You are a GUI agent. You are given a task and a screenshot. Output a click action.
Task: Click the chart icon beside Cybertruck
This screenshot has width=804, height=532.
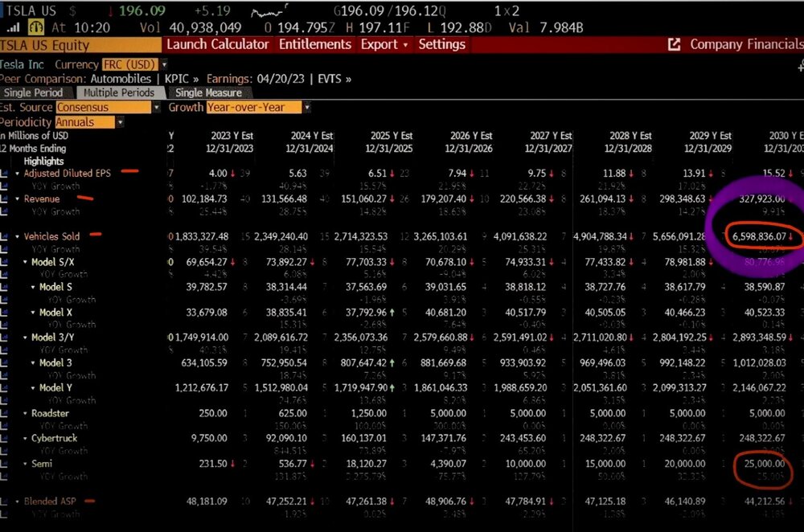coord(4,438)
